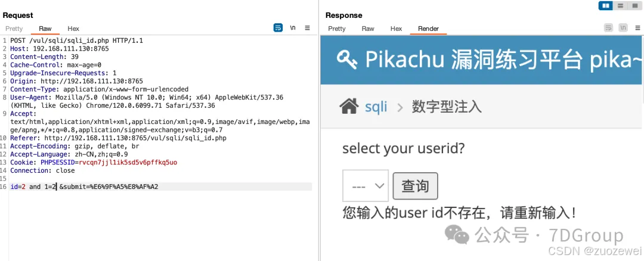Open the hamburger options menu in Response panel
Image resolution: width=644 pixels, height=261 pixels.
[x=637, y=28]
